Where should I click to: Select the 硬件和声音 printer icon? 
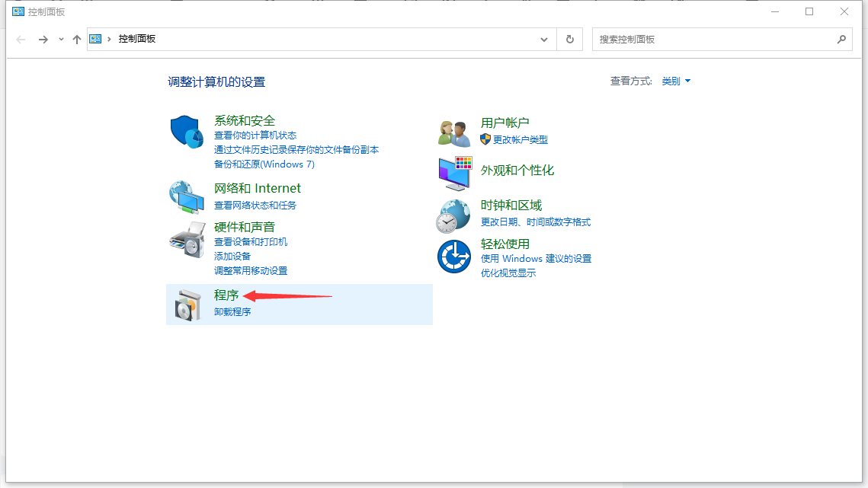click(x=187, y=237)
